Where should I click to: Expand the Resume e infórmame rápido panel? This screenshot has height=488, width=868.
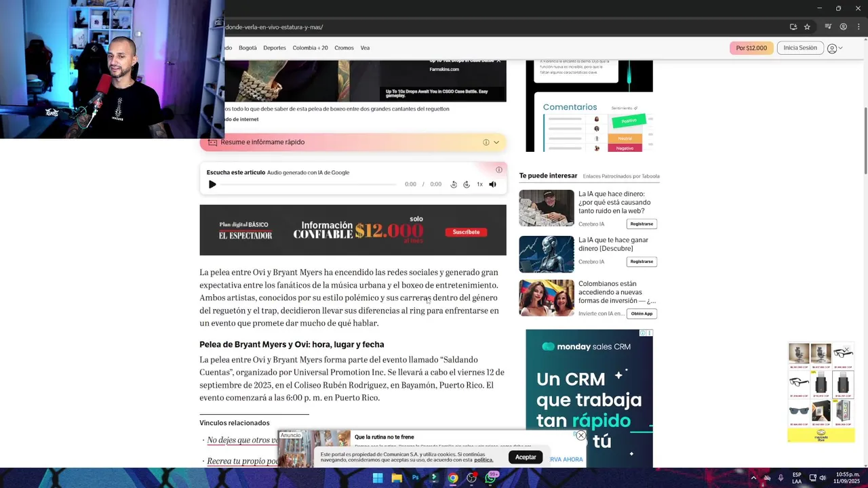(x=496, y=142)
